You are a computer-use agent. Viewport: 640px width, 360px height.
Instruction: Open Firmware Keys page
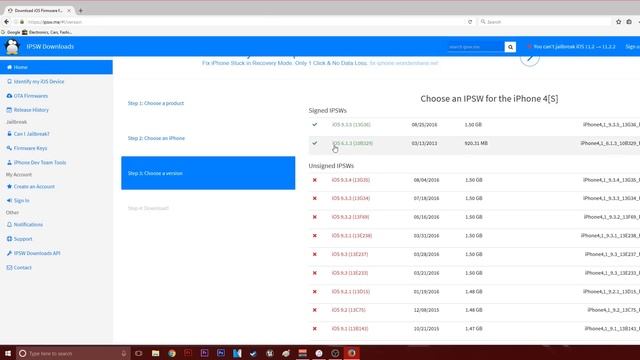point(27,148)
